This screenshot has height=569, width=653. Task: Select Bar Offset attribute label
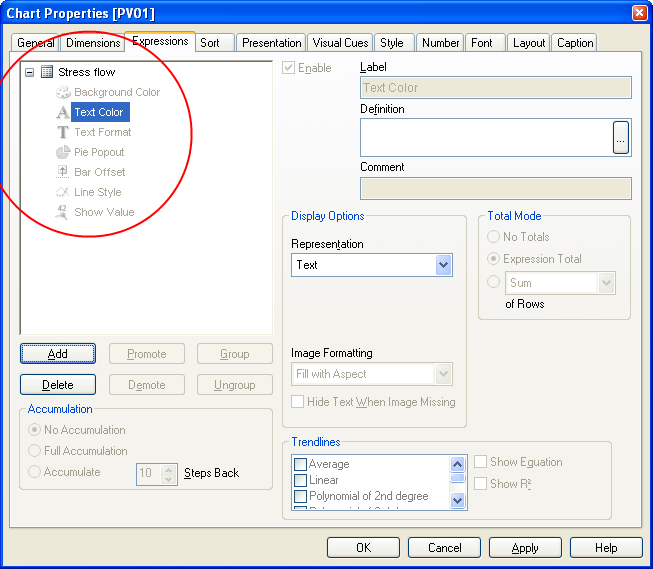coord(100,172)
